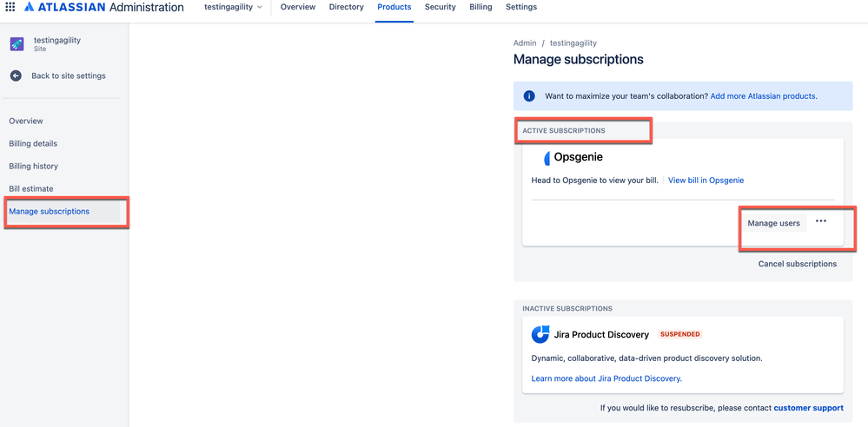The width and height of the screenshot is (868, 427).
Task: Click Cancel subscriptions button
Action: [x=798, y=264]
